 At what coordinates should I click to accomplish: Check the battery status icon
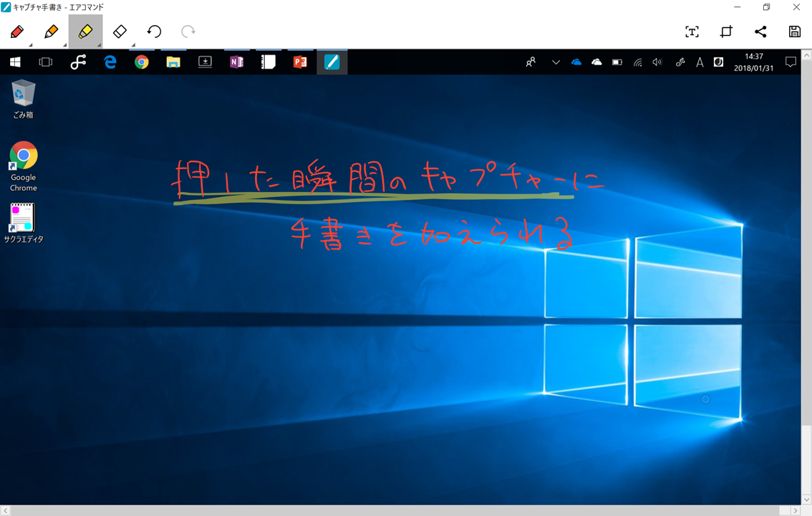617,62
